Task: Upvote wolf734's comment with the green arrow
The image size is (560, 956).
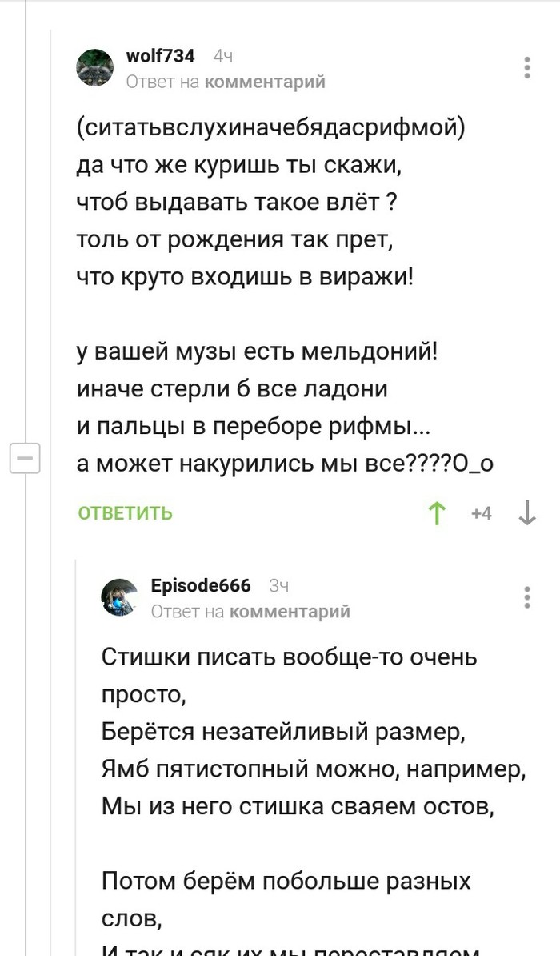Action: pos(437,513)
